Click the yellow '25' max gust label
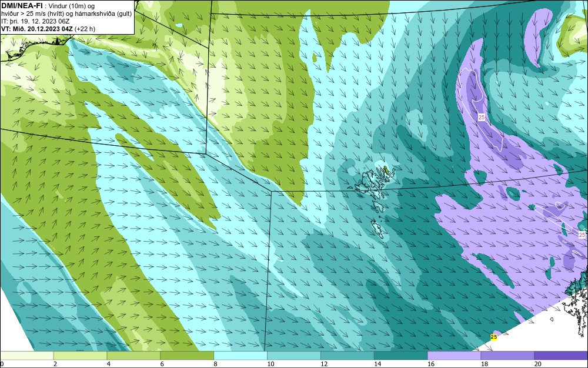This screenshot has width=588, height=368. [494, 337]
